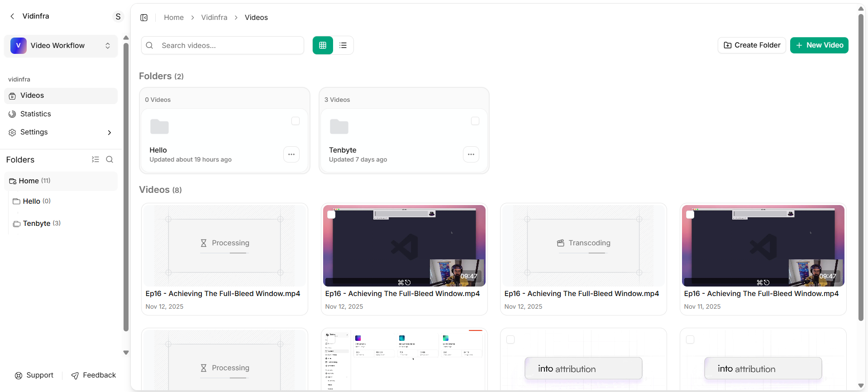Open the dashboard screenshot video thumbnail

pos(404,360)
